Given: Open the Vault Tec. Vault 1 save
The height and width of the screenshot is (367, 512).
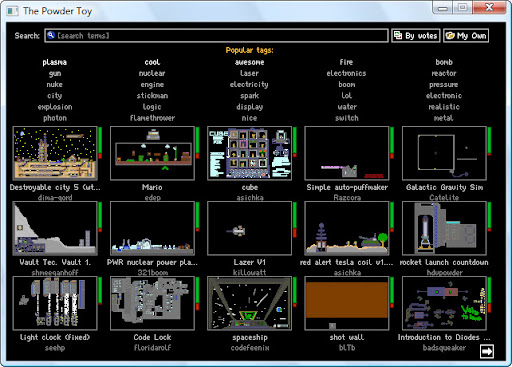Looking at the screenshot, I should click(55, 228).
